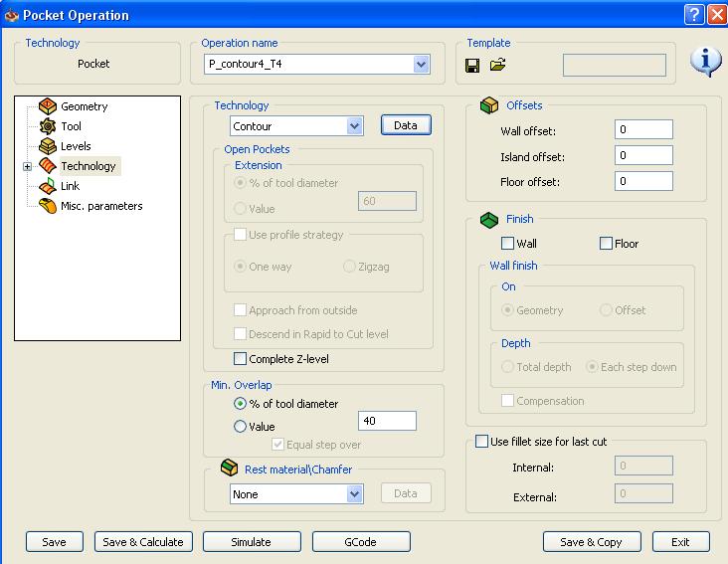This screenshot has height=564, width=728.
Task: Click the Technology tree node icon
Action: (x=48, y=166)
